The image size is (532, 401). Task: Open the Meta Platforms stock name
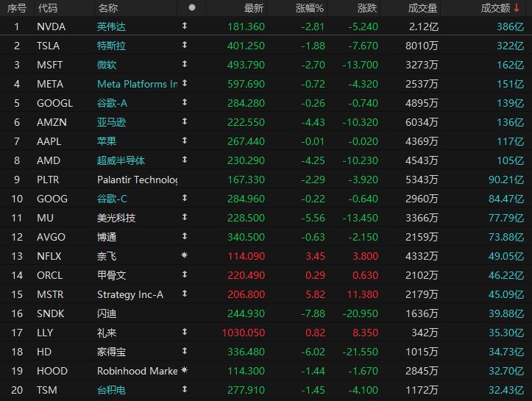tap(137, 84)
